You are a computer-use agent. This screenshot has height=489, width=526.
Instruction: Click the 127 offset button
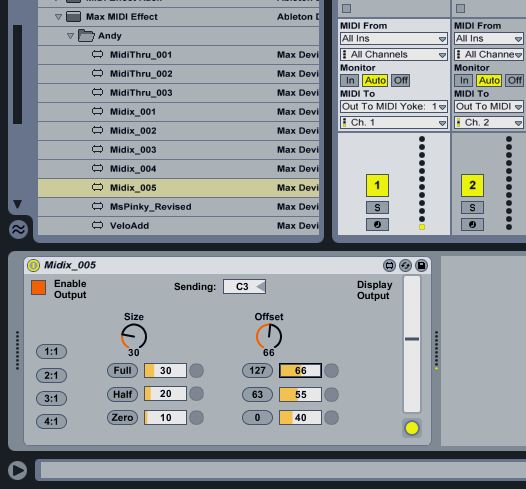[x=257, y=371]
